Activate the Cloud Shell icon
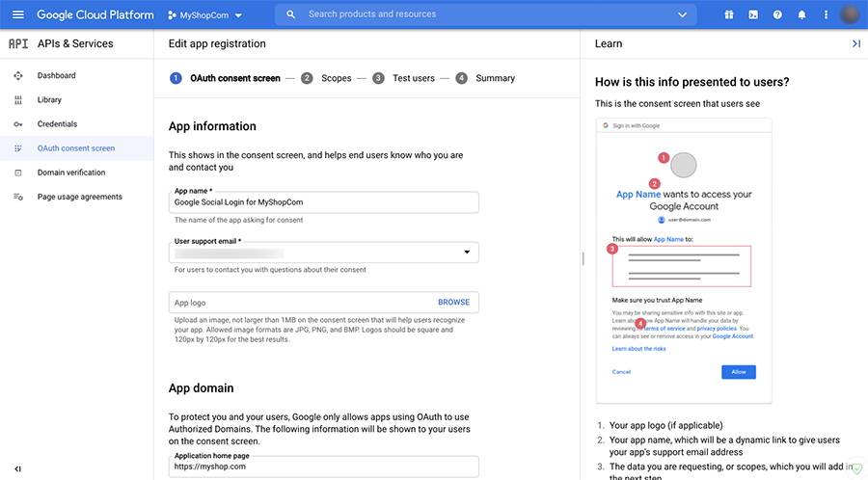This screenshot has width=868, height=480. pos(753,14)
